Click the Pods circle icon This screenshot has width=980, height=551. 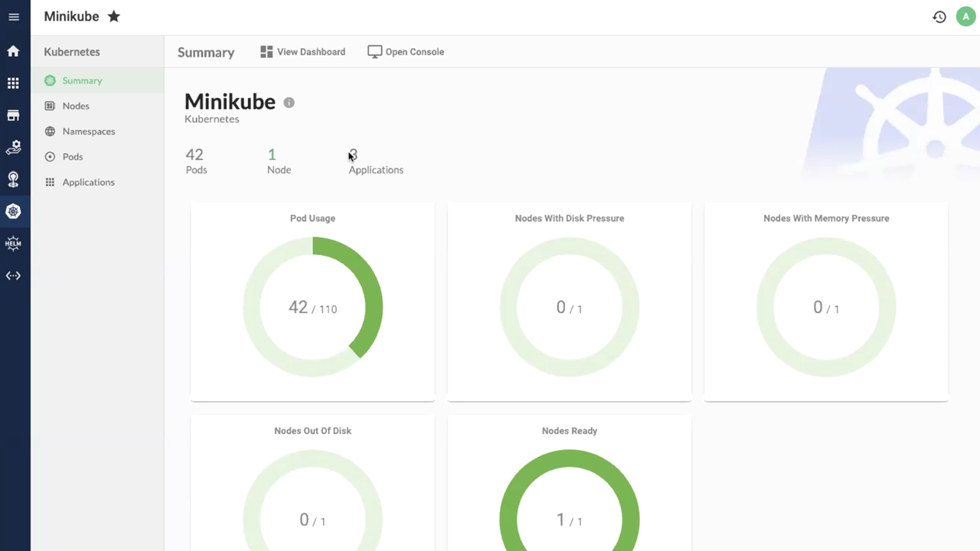click(50, 156)
